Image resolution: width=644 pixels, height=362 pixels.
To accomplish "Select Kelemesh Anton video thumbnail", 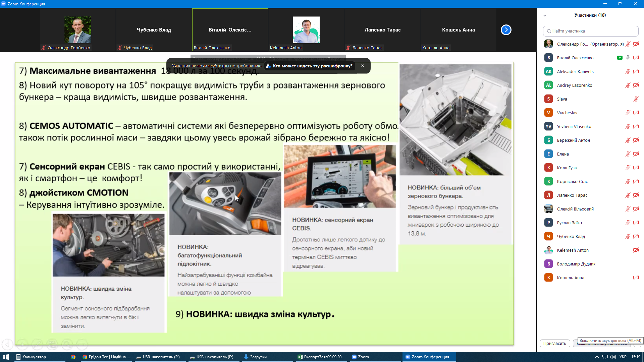I will (x=306, y=30).
